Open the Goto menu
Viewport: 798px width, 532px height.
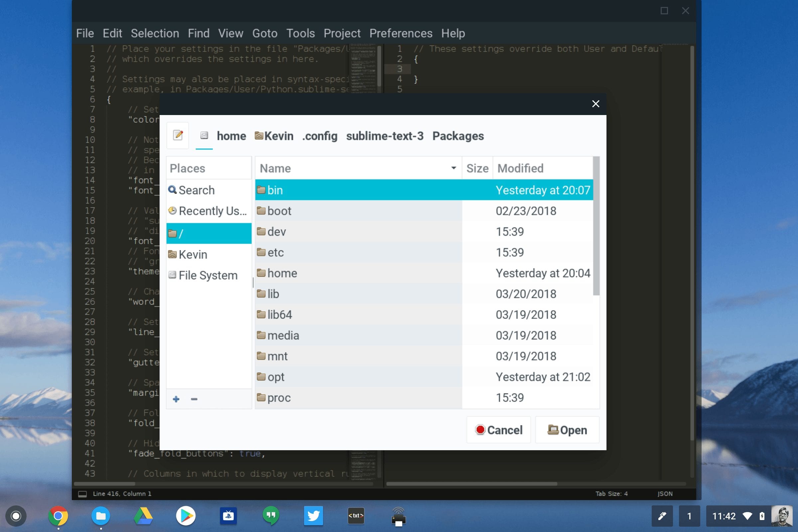click(265, 33)
